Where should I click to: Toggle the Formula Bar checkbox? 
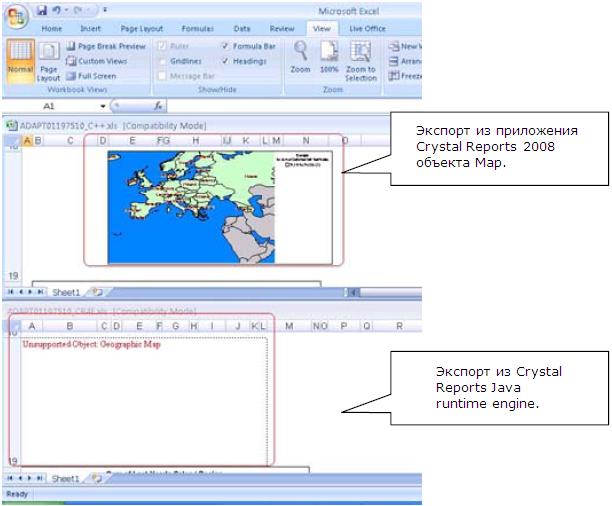(225, 46)
